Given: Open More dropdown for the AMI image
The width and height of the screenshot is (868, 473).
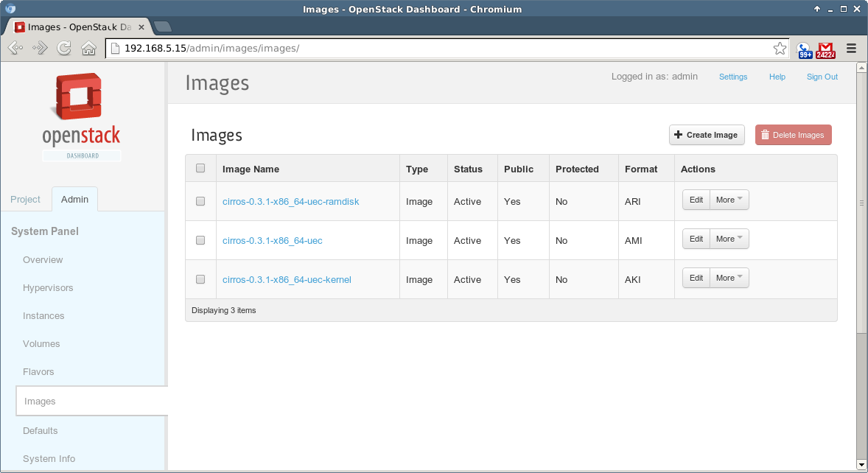Looking at the screenshot, I should coord(729,239).
